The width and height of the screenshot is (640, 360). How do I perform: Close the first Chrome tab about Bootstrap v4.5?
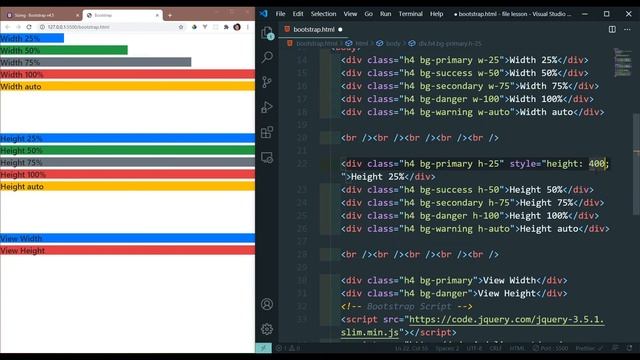[78, 15]
